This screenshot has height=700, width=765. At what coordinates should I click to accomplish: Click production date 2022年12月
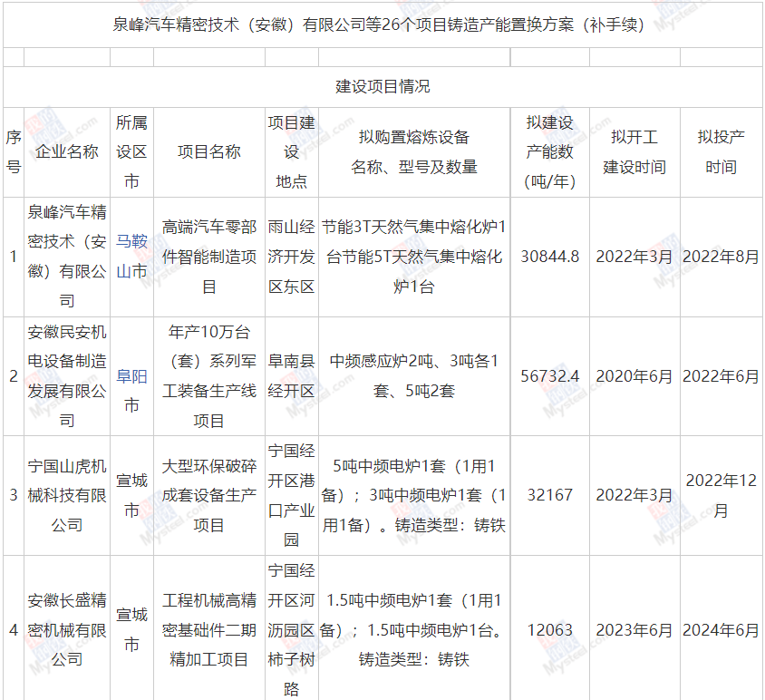pyautogui.click(x=721, y=495)
